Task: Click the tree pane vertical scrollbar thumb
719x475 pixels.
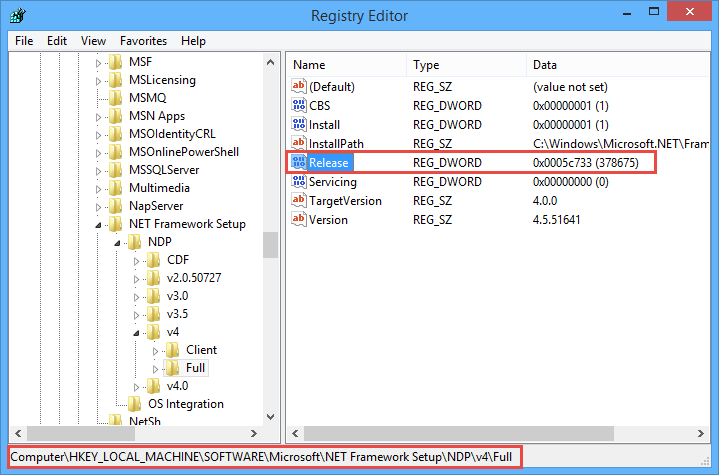Action: click(x=270, y=245)
